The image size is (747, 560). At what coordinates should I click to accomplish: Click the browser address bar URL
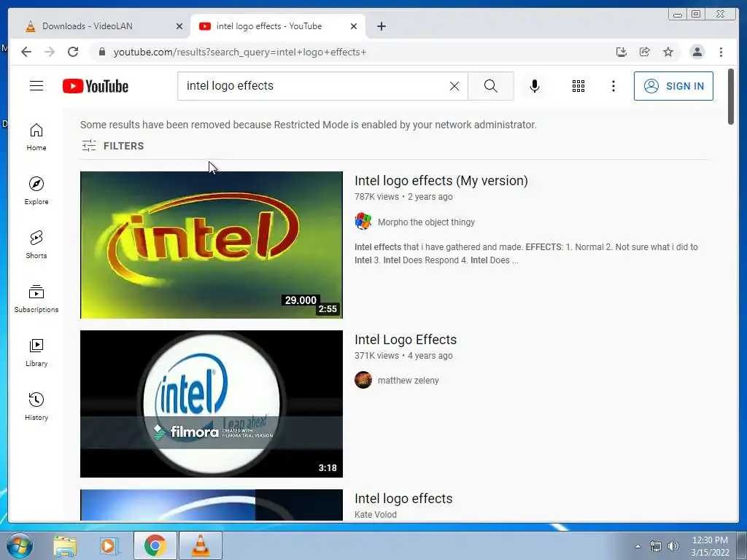pyautogui.click(x=239, y=52)
